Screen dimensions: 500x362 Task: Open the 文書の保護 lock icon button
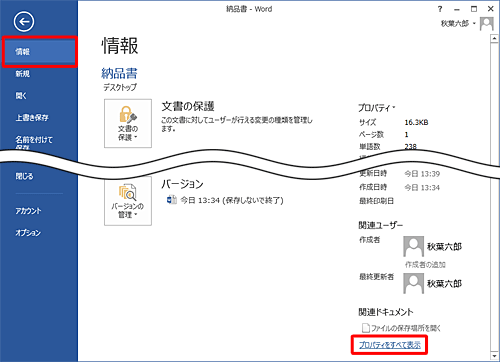coord(128,123)
